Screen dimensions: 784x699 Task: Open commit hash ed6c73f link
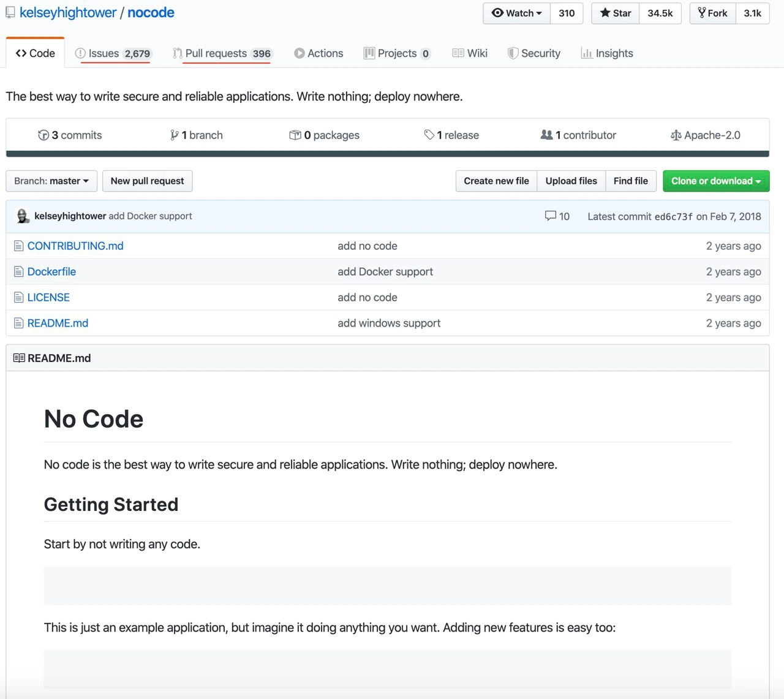(674, 216)
